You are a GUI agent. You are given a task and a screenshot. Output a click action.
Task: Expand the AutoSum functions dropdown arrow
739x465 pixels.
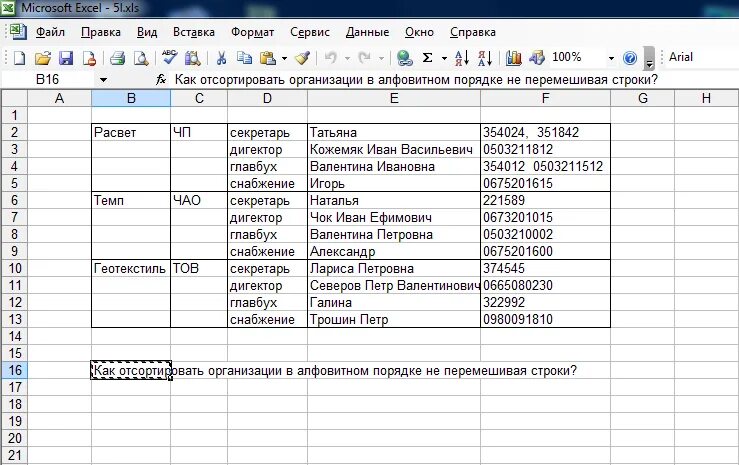tap(444, 58)
